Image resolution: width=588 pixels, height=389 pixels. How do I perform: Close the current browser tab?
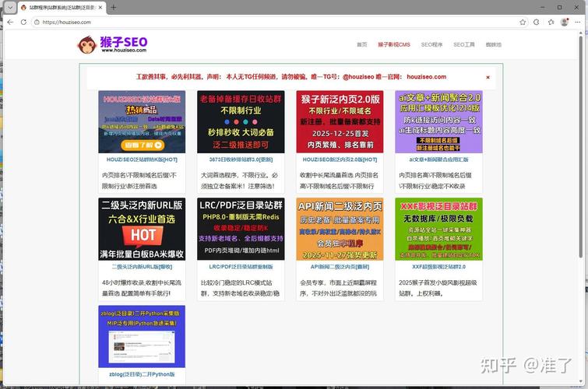[x=100, y=7]
